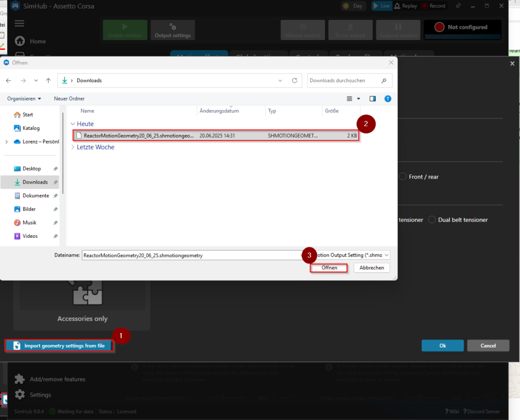The image size is (520, 420).
Task: Click Not configured status indicator
Action: coord(463,29)
